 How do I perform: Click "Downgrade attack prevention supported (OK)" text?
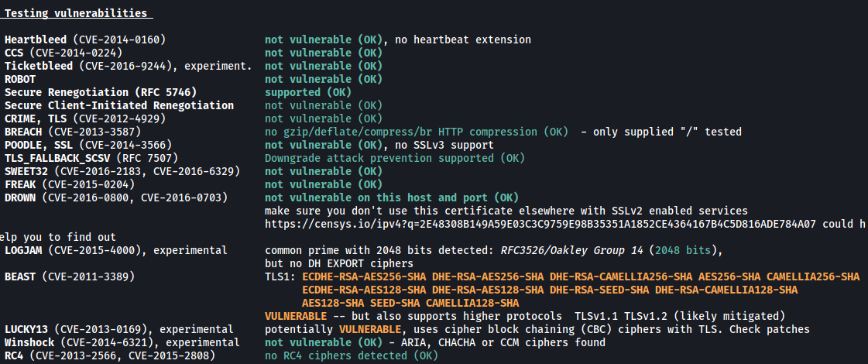coord(394,158)
